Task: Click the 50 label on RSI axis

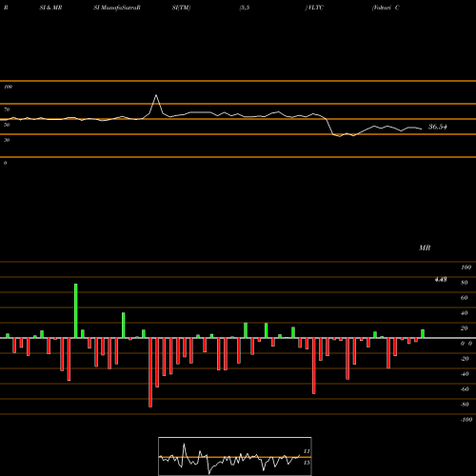Action: tap(7, 125)
